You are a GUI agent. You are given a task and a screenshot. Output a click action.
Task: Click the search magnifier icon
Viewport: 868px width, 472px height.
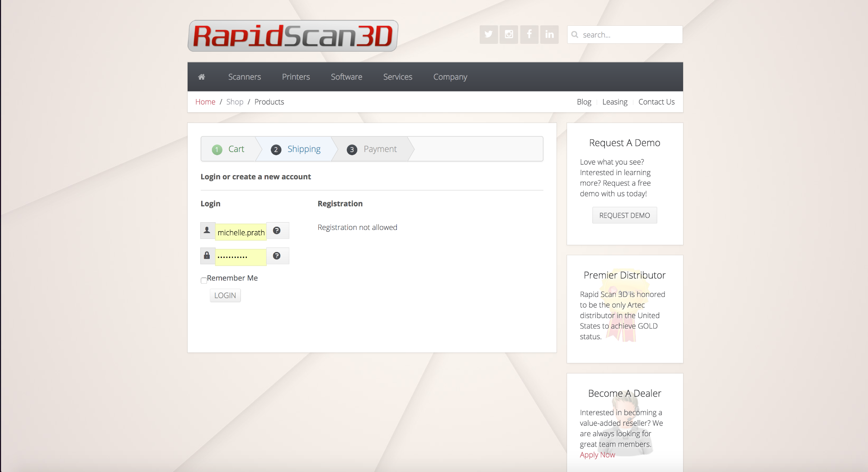(x=575, y=35)
